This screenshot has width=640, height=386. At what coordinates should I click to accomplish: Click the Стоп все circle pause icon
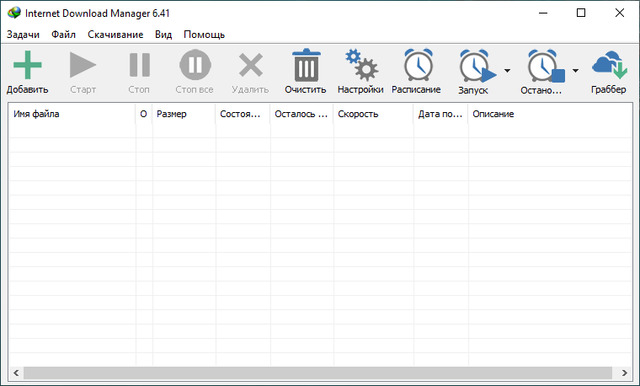195,65
